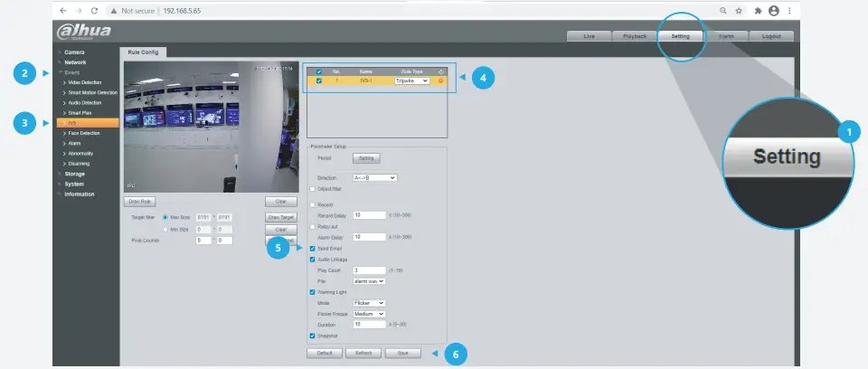Open the Tripwire rule type dropdown
Image resolution: width=868 pixels, height=369 pixels.
tap(412, 80)
